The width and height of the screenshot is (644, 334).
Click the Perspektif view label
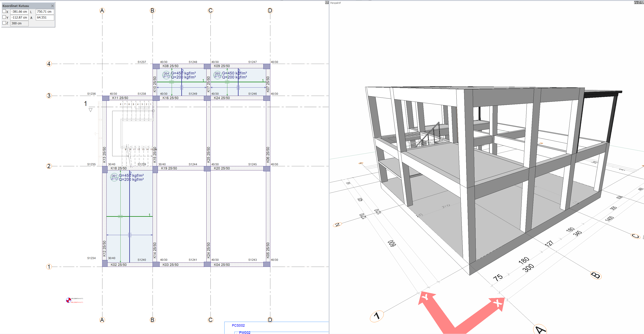(335, 3)
